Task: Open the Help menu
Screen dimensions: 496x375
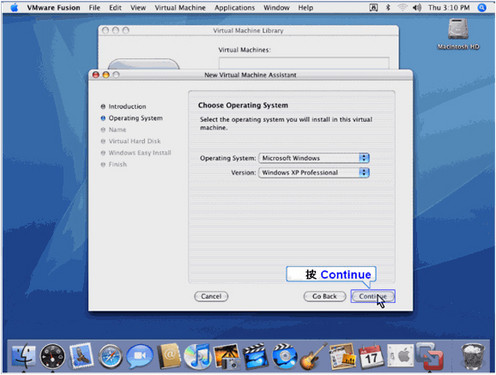Action: pos(305,7)
